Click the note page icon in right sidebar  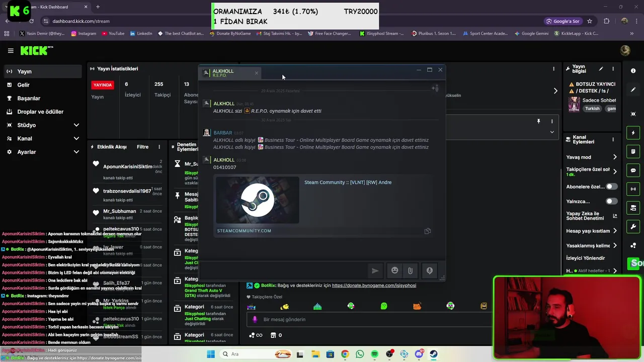633,151
